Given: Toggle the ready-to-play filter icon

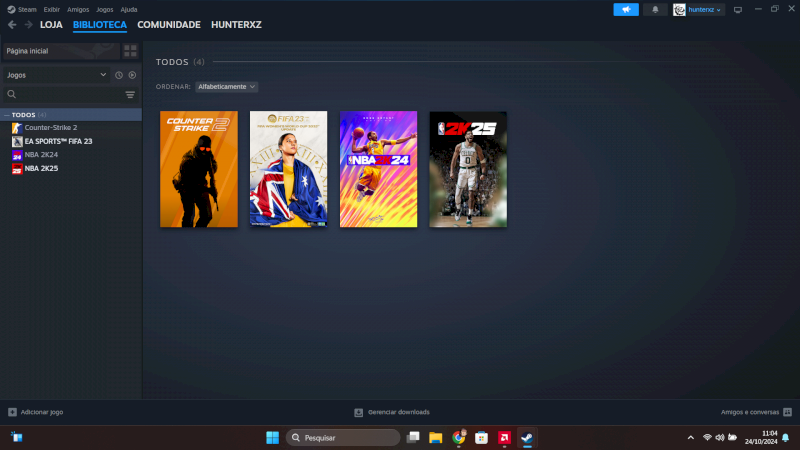Looking at the screenshot, I should click(x=132, y=75).
